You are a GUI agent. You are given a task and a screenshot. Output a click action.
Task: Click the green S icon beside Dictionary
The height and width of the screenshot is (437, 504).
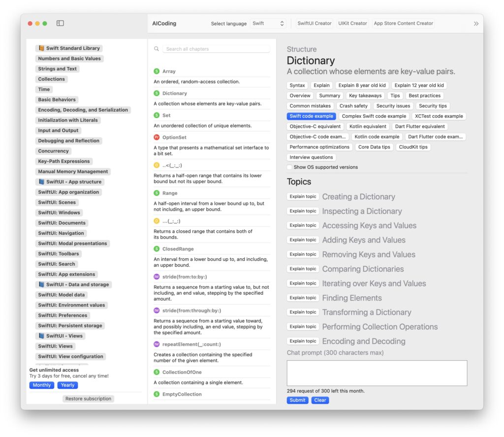tap(157, 93)
